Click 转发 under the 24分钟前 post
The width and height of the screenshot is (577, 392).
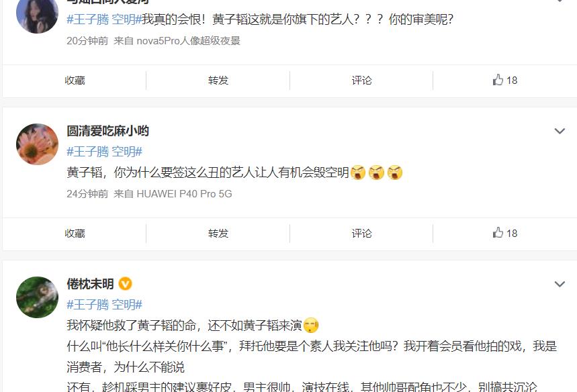[218, 233]
